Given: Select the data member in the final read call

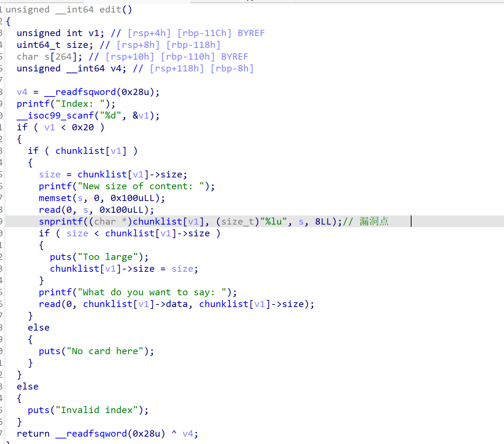Looking at the screenshot, I should pyautogui.click(x=177, y=304).
